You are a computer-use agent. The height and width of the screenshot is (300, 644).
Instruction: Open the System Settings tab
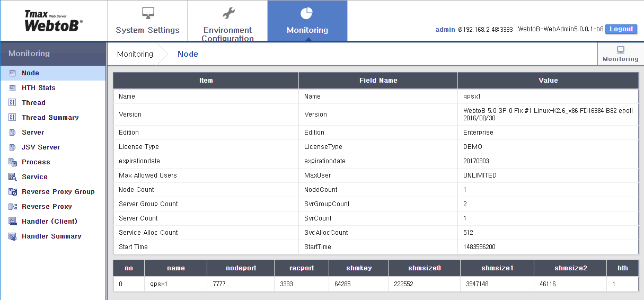click(147, 21)
